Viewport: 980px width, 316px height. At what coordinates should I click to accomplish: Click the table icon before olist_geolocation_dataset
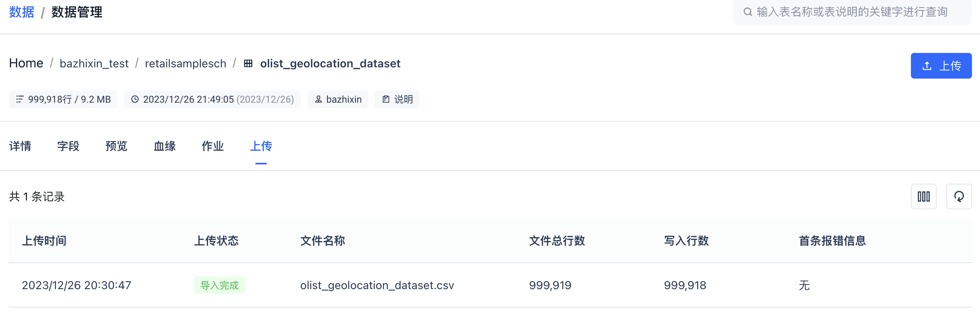[248, 63]
